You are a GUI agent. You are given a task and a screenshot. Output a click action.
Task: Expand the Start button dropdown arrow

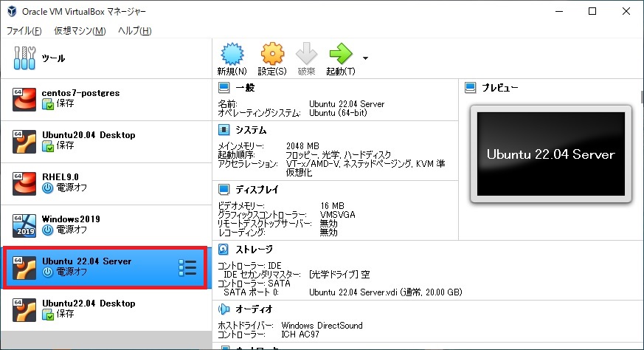coord(365,58)
